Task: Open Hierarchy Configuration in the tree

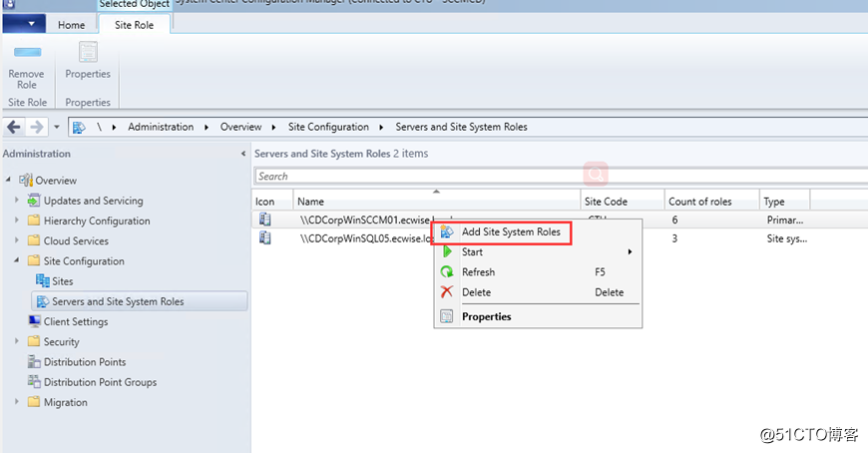Action: tap(97, 221)
